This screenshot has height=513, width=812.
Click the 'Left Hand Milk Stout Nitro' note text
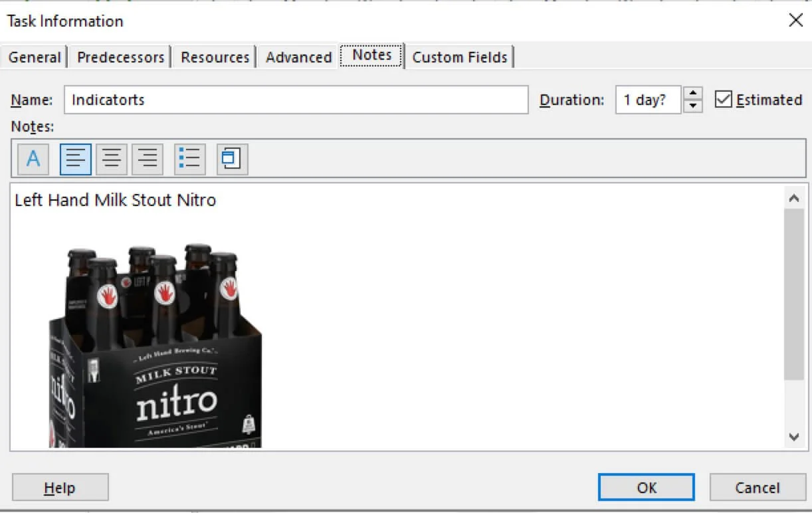click(x=116, y=200)
